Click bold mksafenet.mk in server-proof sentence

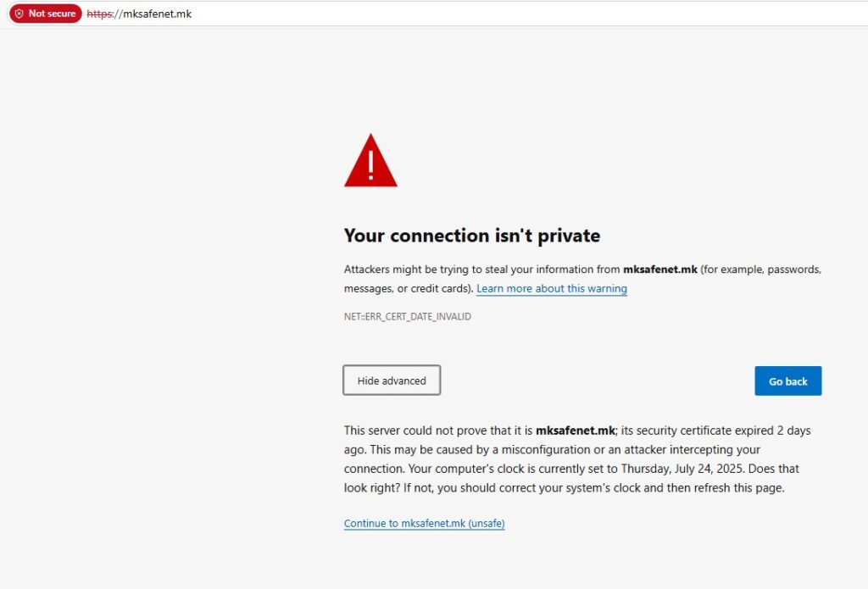(x=576, y=431)
